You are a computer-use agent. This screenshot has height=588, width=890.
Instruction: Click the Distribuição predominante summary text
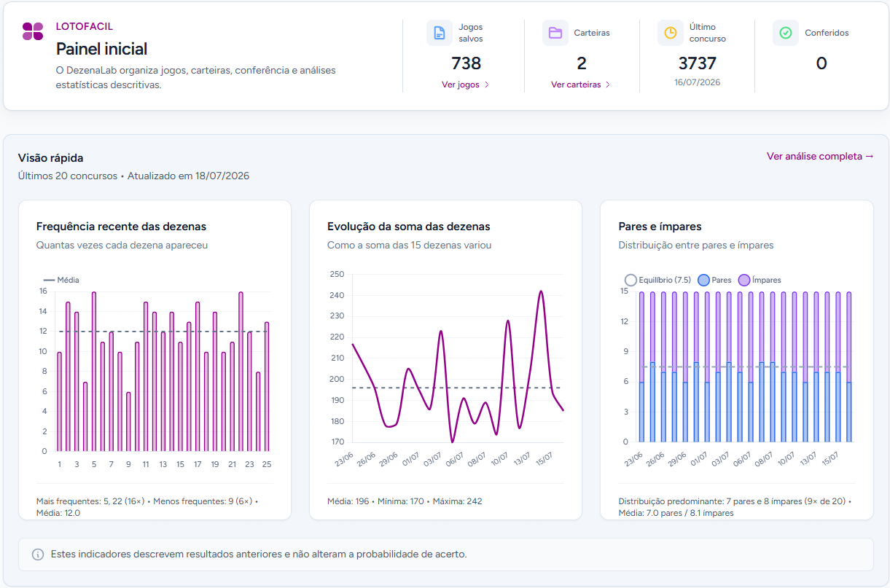[x=735, y=507]
